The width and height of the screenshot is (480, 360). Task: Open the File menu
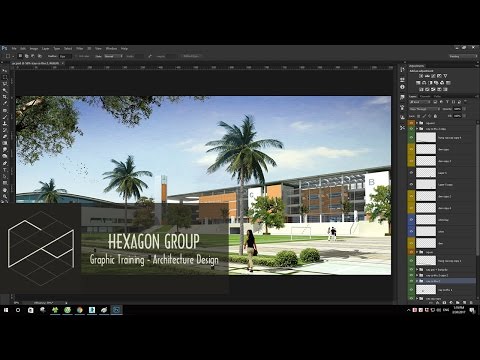[x=14, y=48]
